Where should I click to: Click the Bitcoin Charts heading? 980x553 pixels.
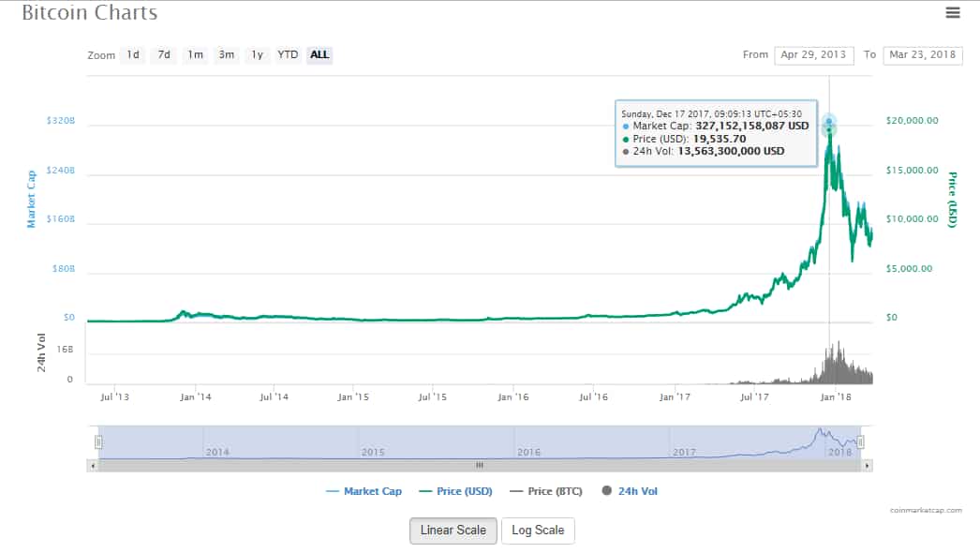click(x=90, y=12)
